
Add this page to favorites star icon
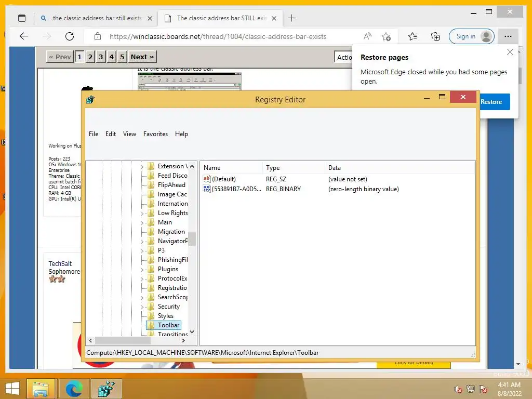click(386, 36)
